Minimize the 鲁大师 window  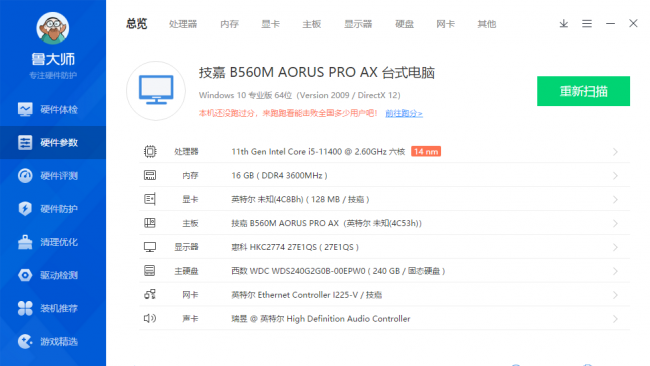coord(610,24)
